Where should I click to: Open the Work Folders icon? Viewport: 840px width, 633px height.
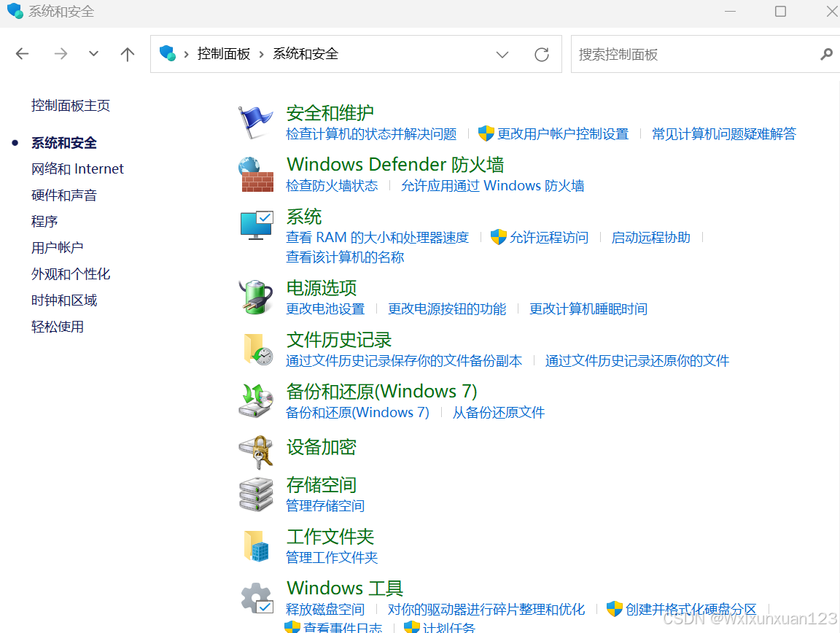(256, 546)
